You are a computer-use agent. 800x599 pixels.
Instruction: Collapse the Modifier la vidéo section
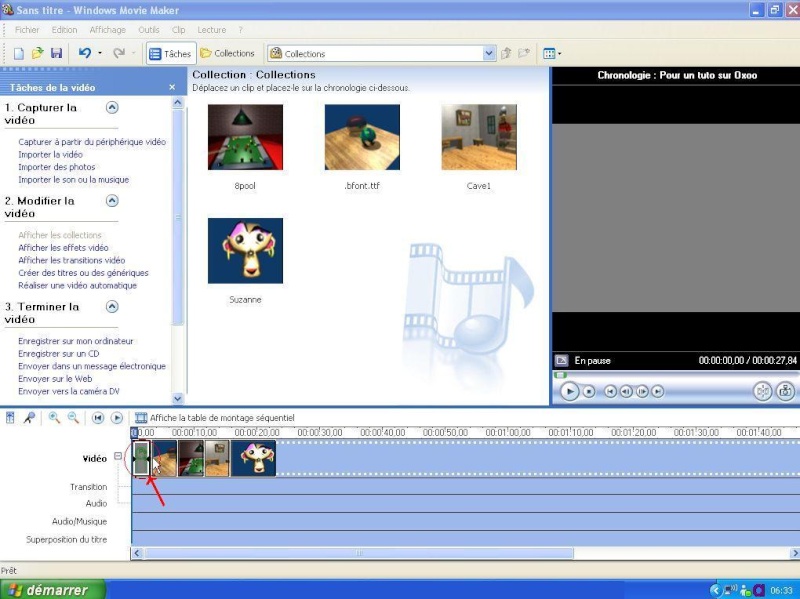(112, 201)
